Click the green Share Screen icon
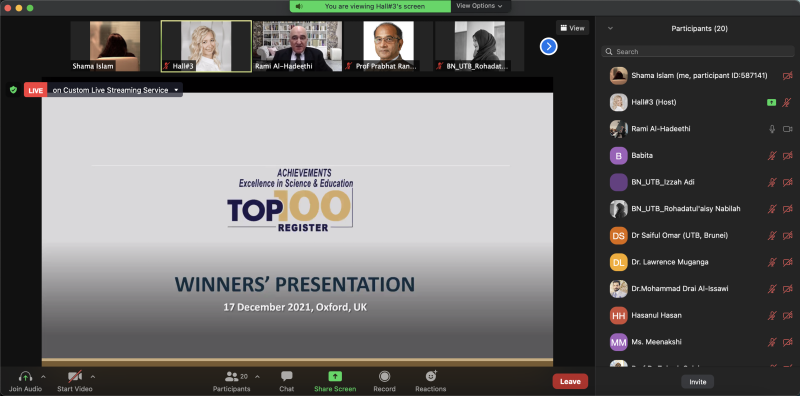The image size is (800, 396). click(335, 377)
